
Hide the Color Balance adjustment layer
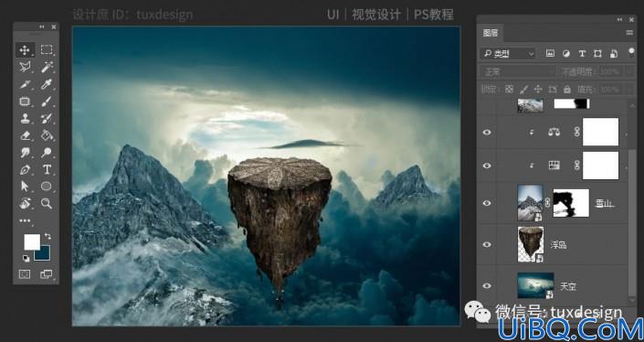click(x=487, y=133)
